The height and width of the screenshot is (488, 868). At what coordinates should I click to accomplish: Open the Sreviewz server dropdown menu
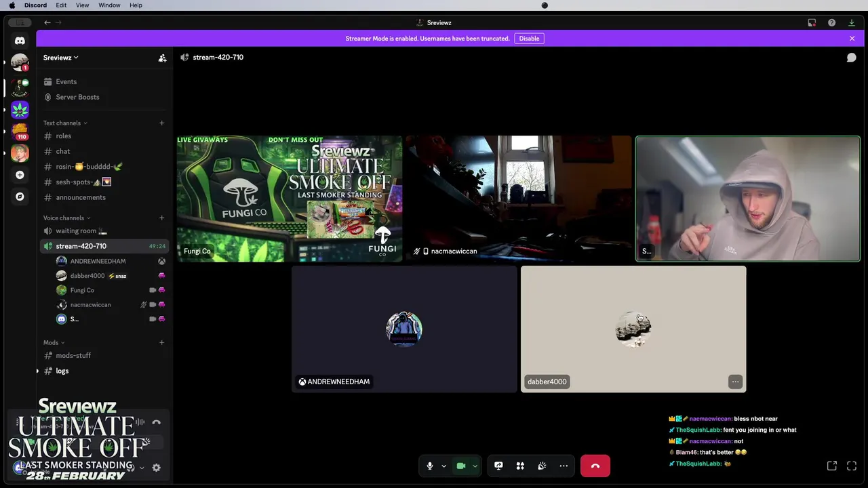(x=61, y=58)
